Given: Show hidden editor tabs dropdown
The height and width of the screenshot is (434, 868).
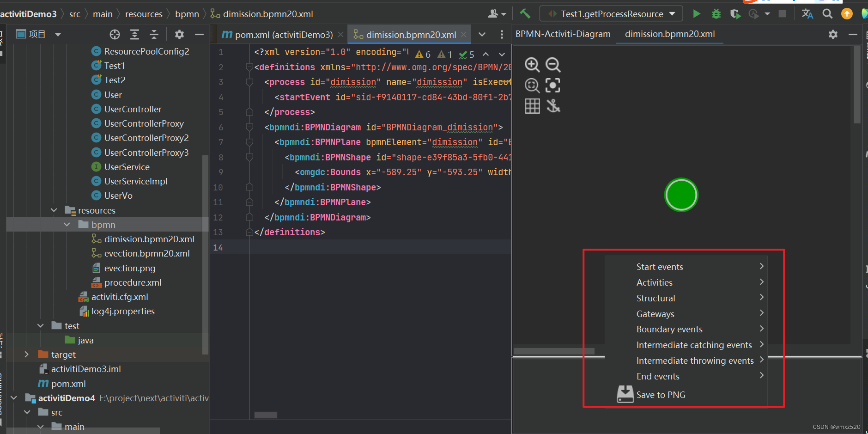Looking at the screenshot, I should [x=482, y=35].
